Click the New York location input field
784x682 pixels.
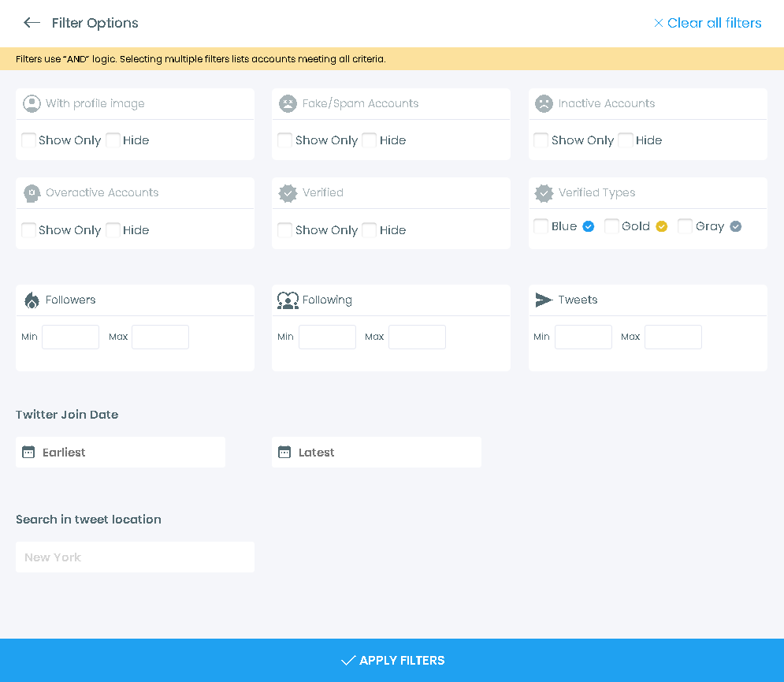[135, 557]
